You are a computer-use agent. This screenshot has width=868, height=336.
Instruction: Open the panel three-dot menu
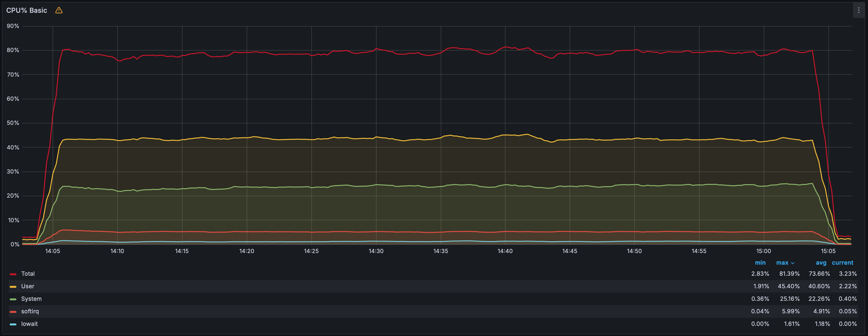point(859,10)
